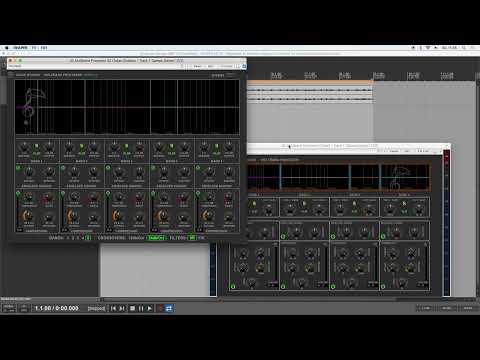Disable Band 4 middle-row power button, front plugin
The height and width of the screenshot is (360, 480).
point(153,168)
